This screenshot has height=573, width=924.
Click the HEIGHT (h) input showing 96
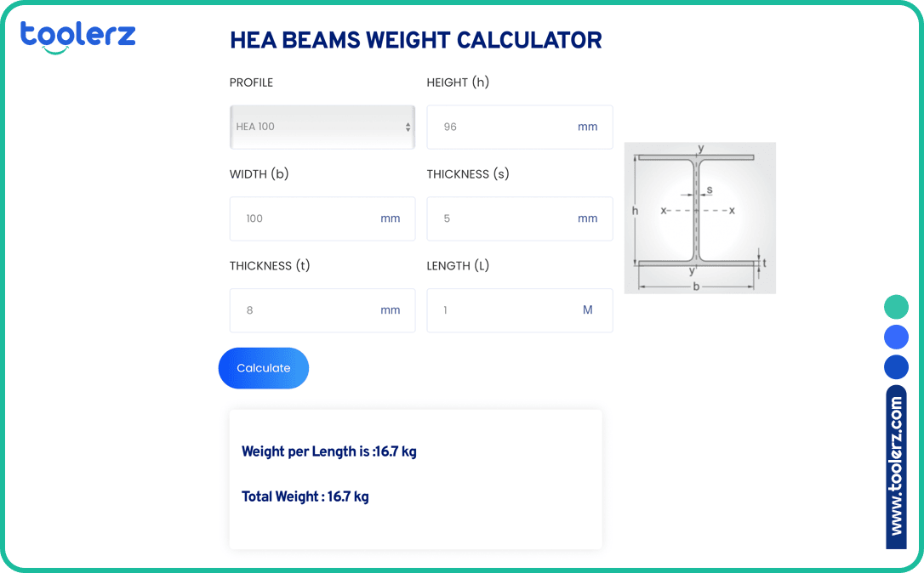coord(502,127)
